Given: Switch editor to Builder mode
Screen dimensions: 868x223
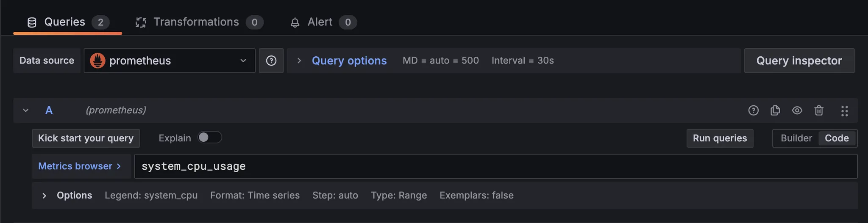Looking at the screenshot, I should pyautogui.click(x=796, y=138).
